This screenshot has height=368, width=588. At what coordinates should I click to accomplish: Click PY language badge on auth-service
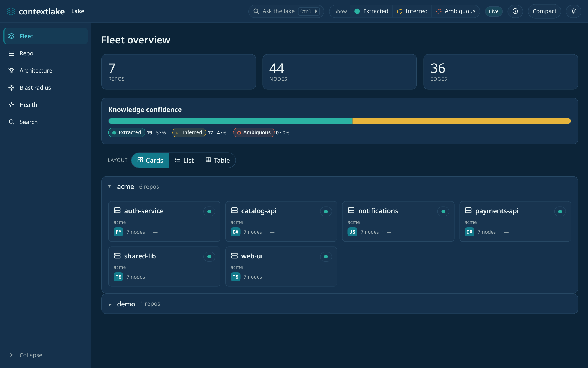(x=118, y=232)
